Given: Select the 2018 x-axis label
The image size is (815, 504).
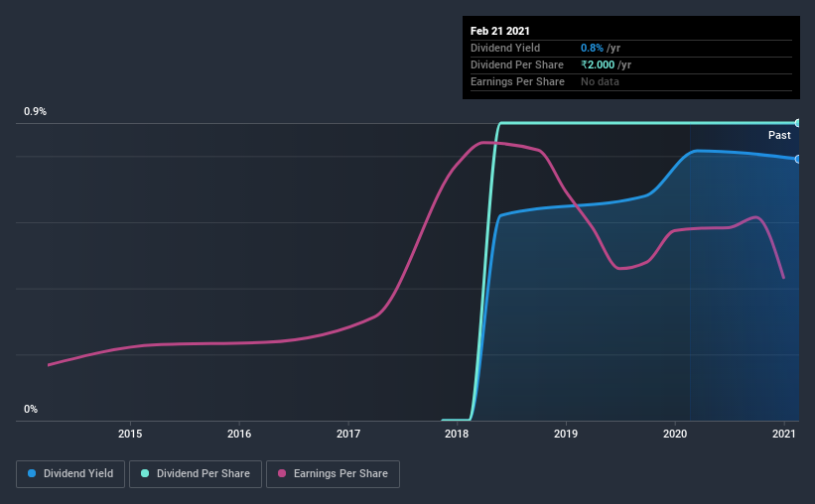Looking at the screenshot, I should point(457,434).
